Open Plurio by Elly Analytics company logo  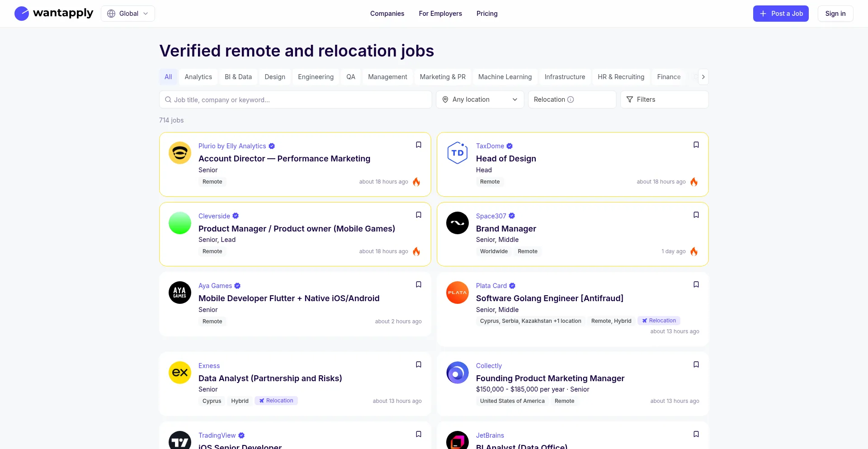[x=180, y=153]
